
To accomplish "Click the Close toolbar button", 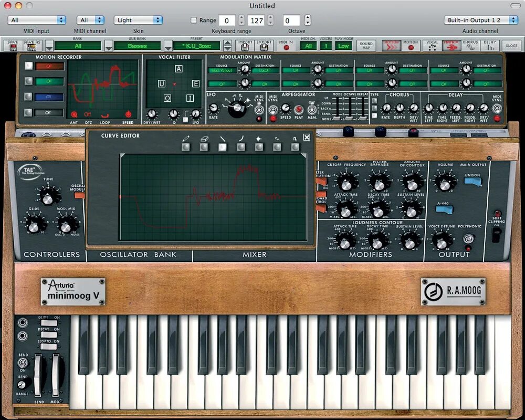I will 511,46.
